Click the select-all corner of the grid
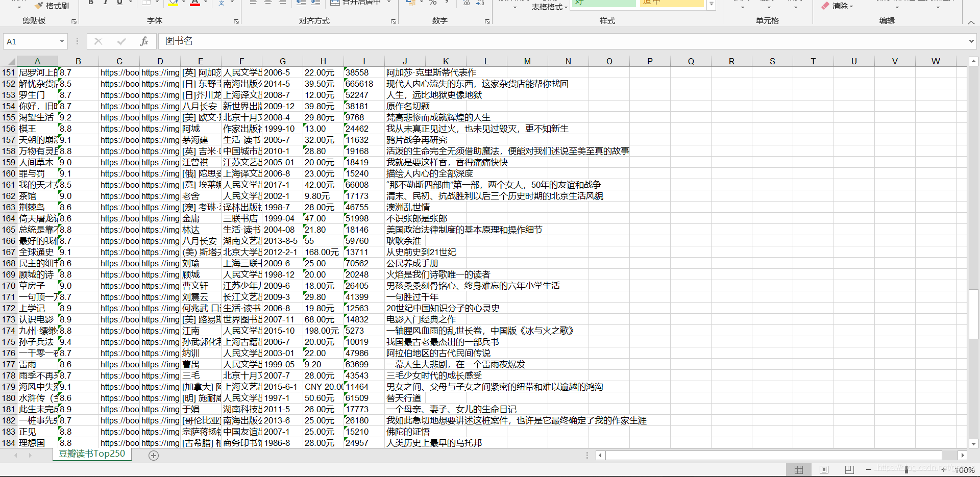The width and height of the screenshot is (980, 477). [12, 61]
